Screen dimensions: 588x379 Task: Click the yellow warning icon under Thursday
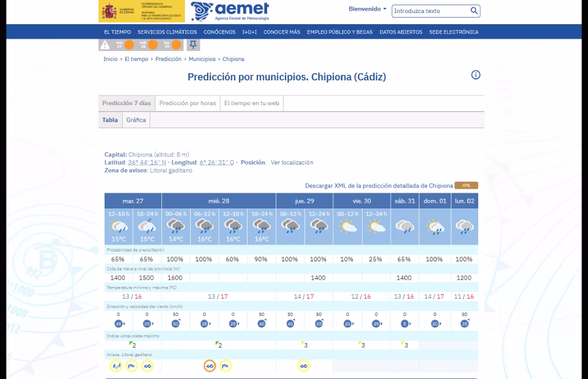(x=304, y=366)
